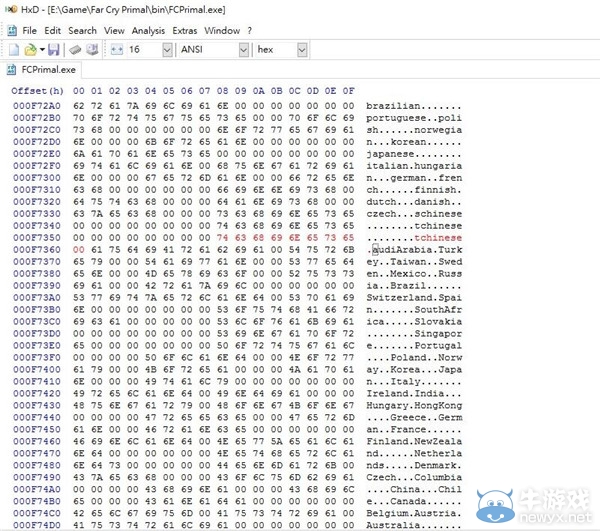The image size is (600, 531).
Task: Click the red 74 byte on row 000F7350
Action: (x=222, y=238)
